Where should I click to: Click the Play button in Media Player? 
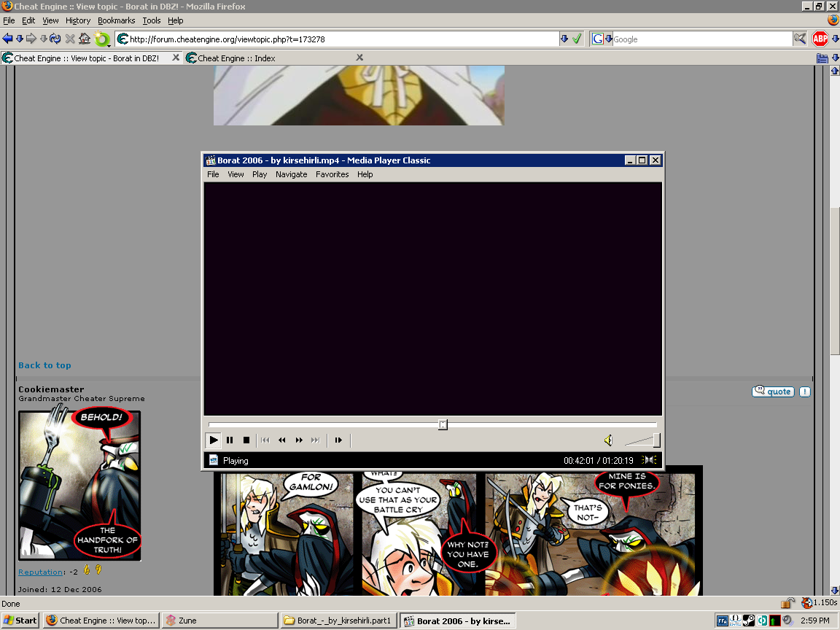213,440
